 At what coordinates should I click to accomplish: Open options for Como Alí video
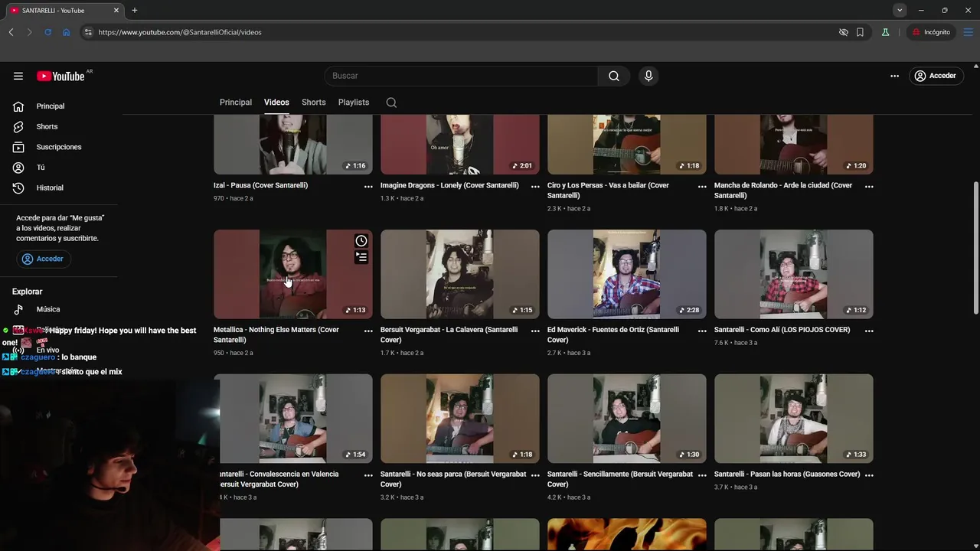869,331
